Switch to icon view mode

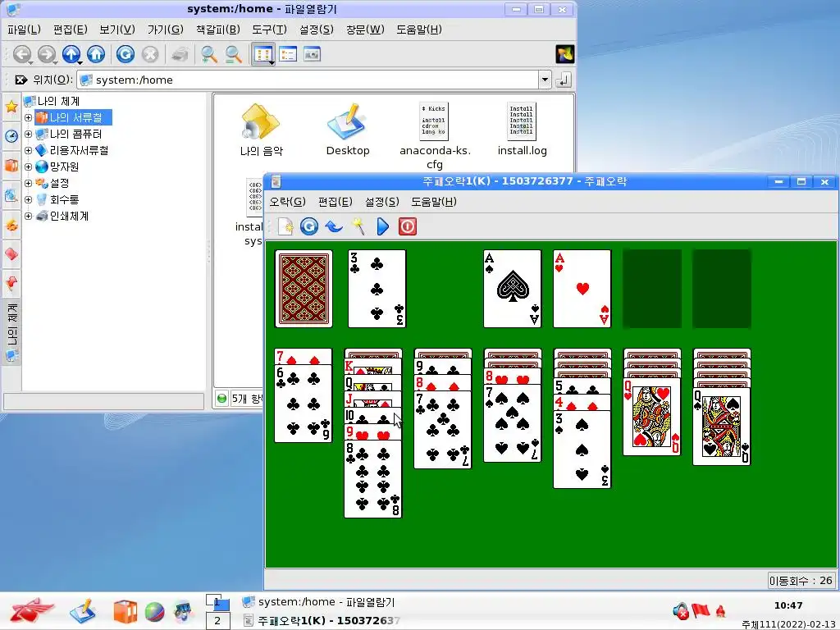tap(263, 54)
